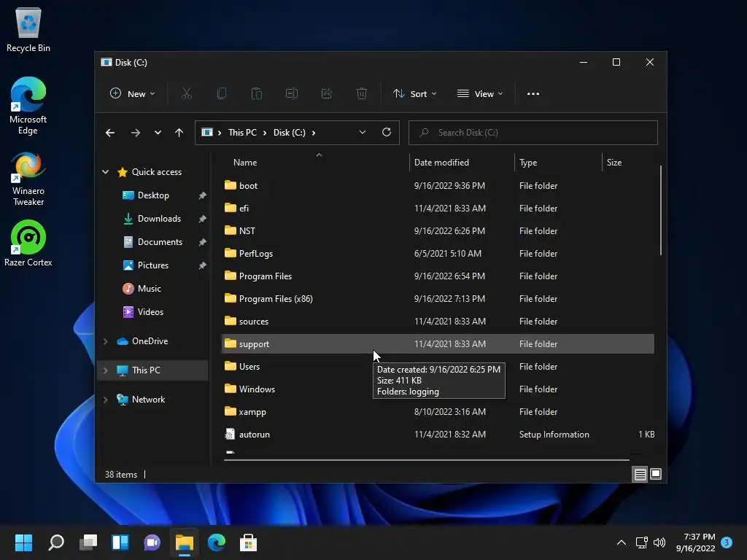Select the Program Files (x86) folder

[438, 298]
